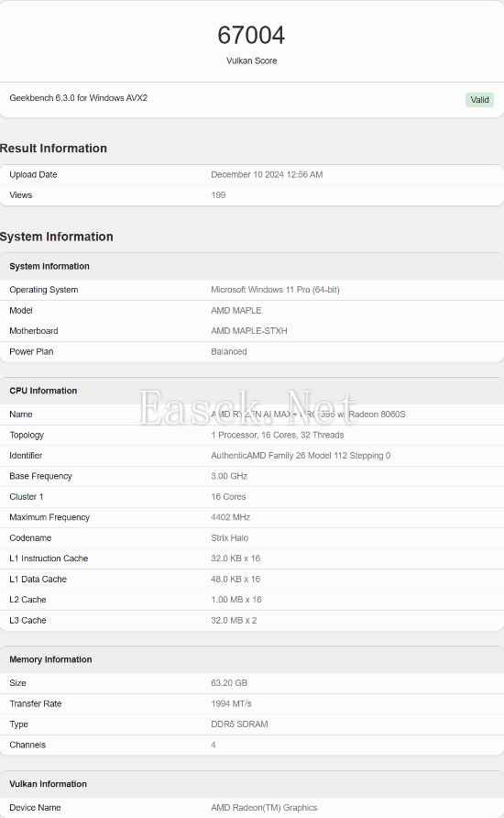The image size is (504, 818).
Task: Click the L3 Cache value 32.0 MB x 2
Action: coord(234,620)
